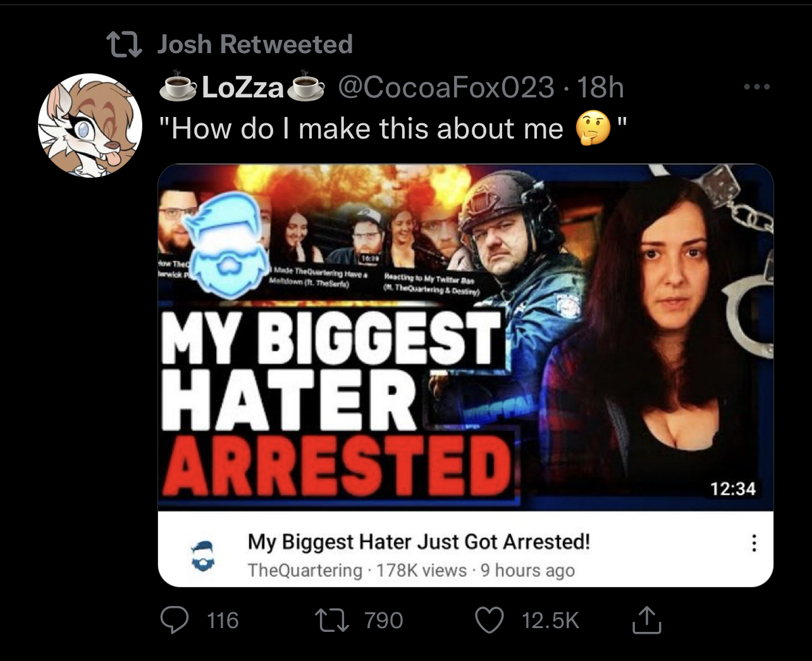Open the share icon below the tweet
812x661 pixels.
[x=646, y=620]
